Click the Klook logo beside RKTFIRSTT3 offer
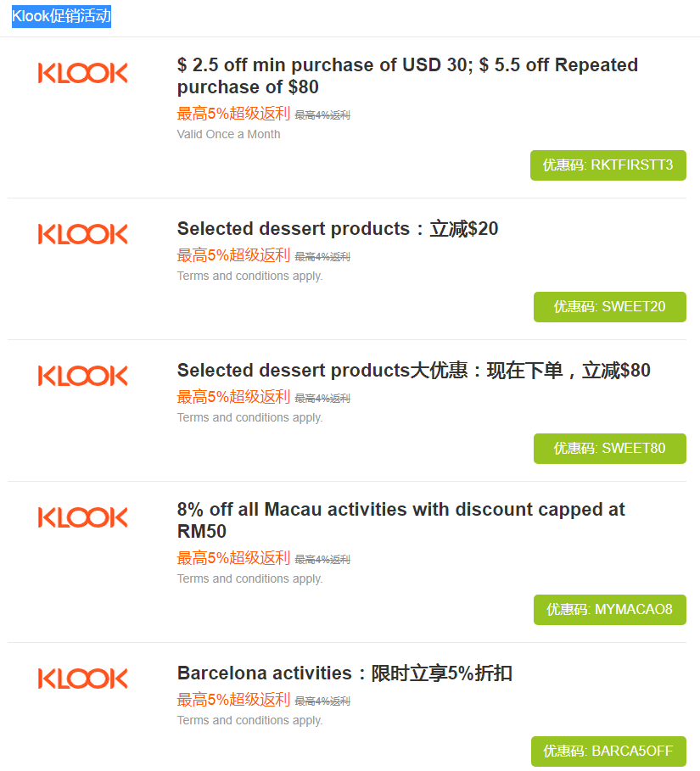The image size is (700, 771). pyautogui.click(x=82, y=73)
